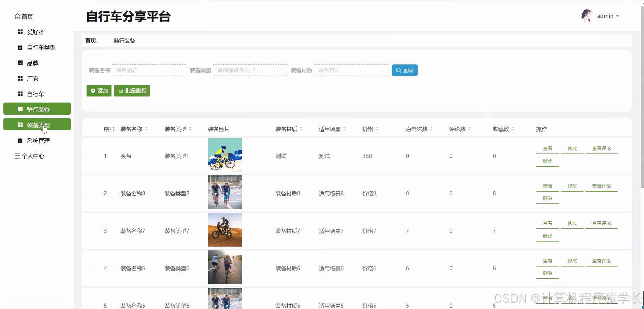Tick the checkbox for row 装备名称8
This screenshot has height=309, width=644.
pyautogui.click(x=89, y=194)
